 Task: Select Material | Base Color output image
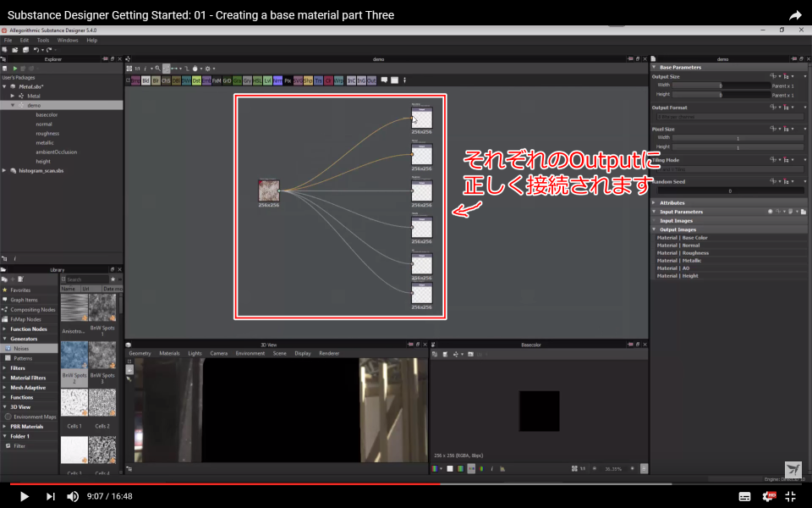coord(682,237)
